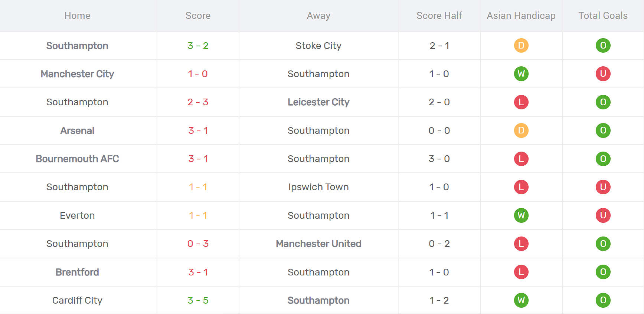Click the loss badge in Bournemouth AFC row
Screen dimensions: 644x314
[x=521, y=159]
